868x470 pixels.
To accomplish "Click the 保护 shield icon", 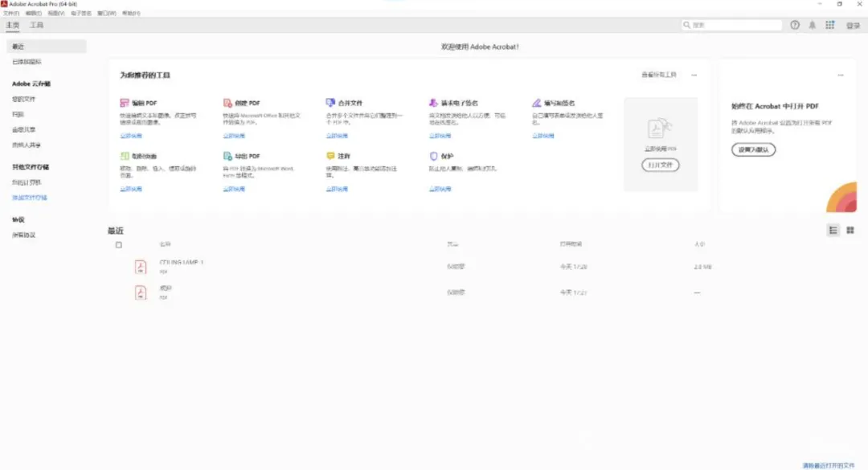I will 433,156.
